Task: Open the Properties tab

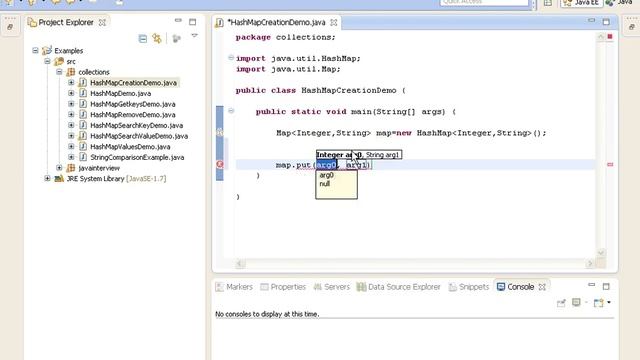Action: pos(283,287)
